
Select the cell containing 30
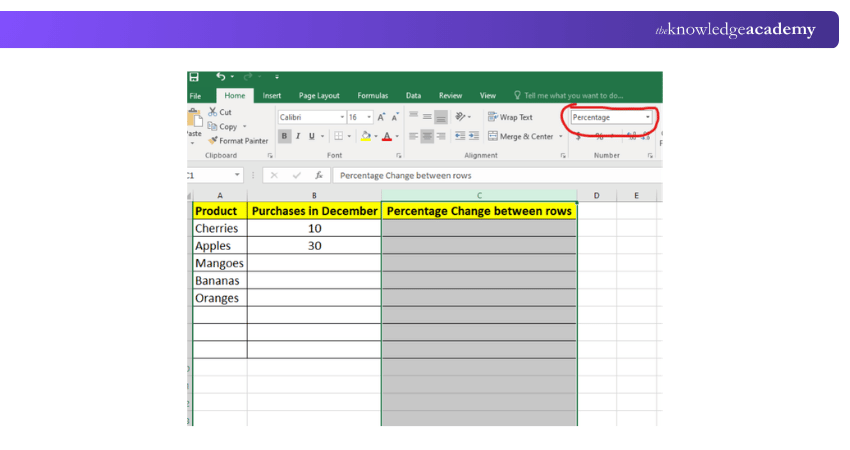314,246
